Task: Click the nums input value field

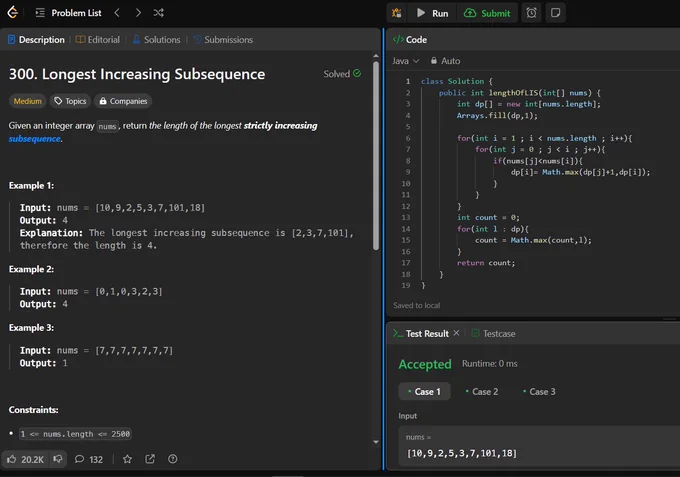Action: (x=539, y=447)
